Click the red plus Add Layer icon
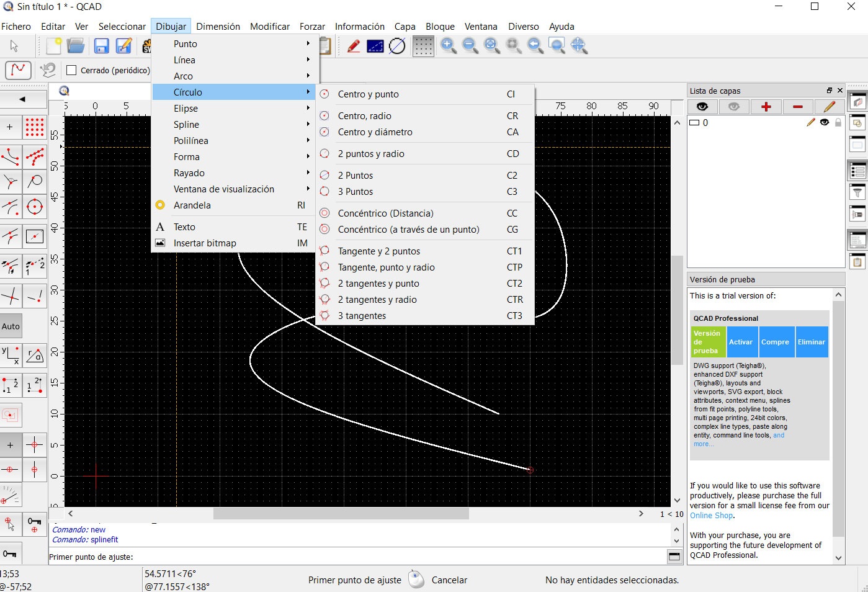 coord(766,107)
